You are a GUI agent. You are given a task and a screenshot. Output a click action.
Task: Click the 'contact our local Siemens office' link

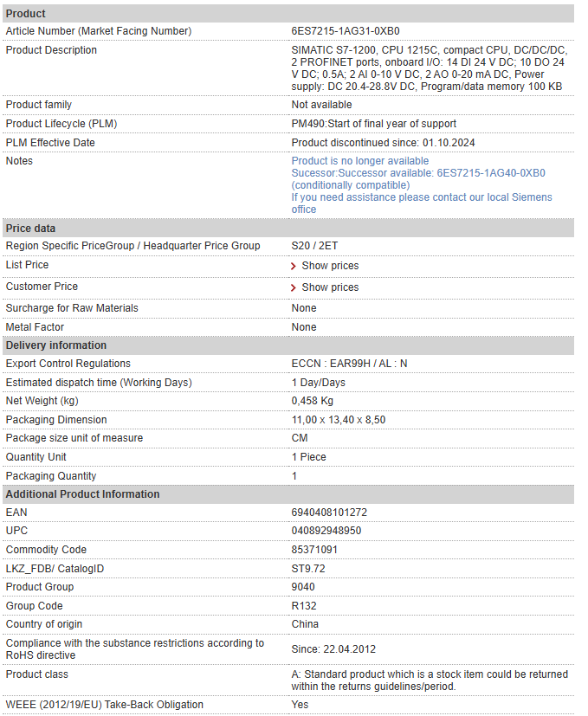click(x=422, y=203)
